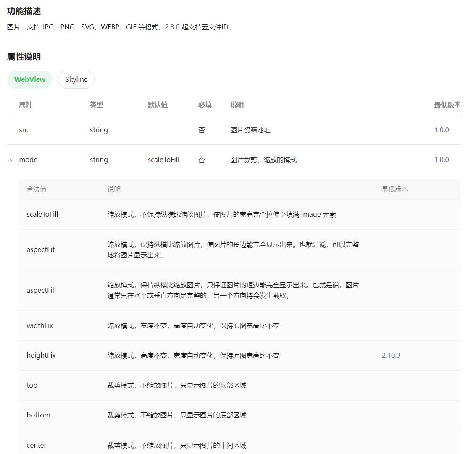The height and width of the screenshot is (454, 476).
Task: Click the 图片裁剪、缩放的模式 description
Action: (263, 160)
